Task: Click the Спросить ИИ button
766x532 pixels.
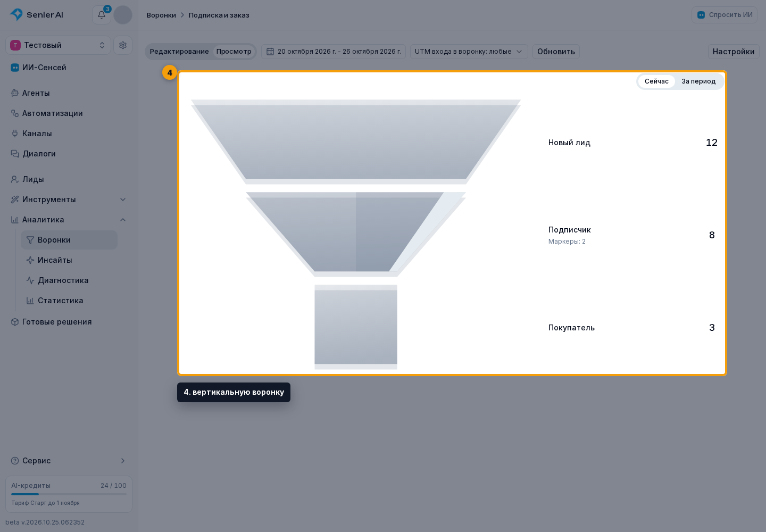Action: click(725, 15)
